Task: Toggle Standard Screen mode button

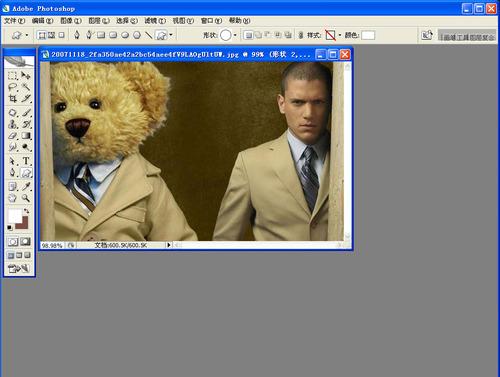Action: pyautogui.click(x=11, y=255)
